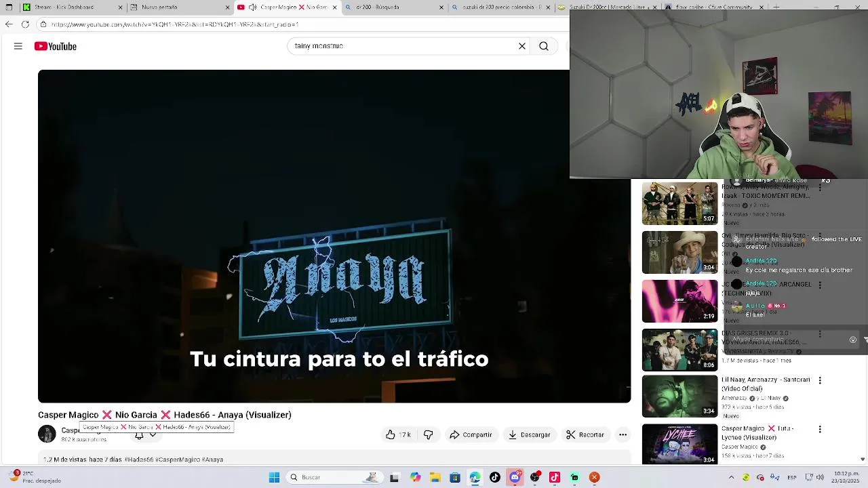Switch to Edge browser in taskbar
This screenshot has height=488, width=868.
[x=475, y=477]
